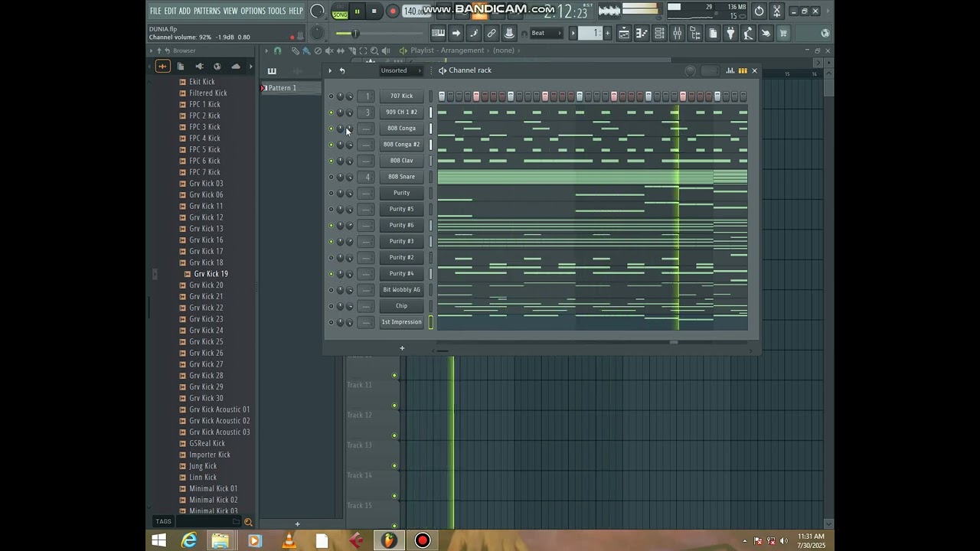Show graph editor in Channel rack
Screen dimensions: 980x551
coord(730,70)
